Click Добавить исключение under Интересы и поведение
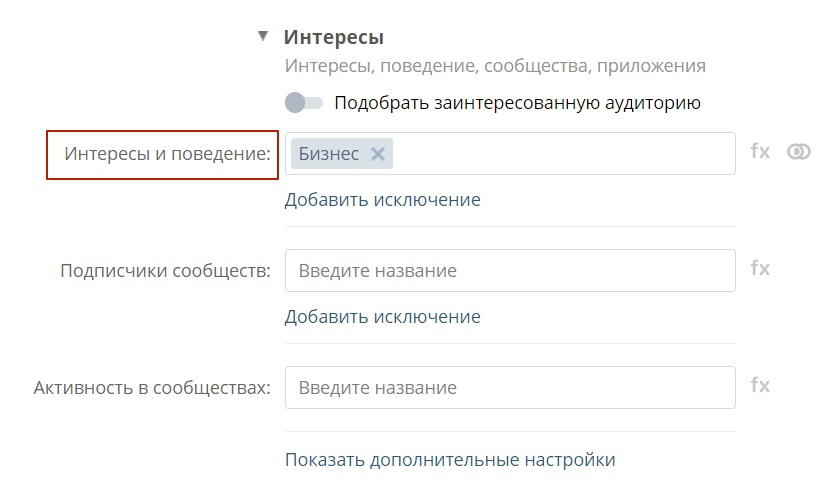Screen dimensions: 839x495 [x=383, y=200]
